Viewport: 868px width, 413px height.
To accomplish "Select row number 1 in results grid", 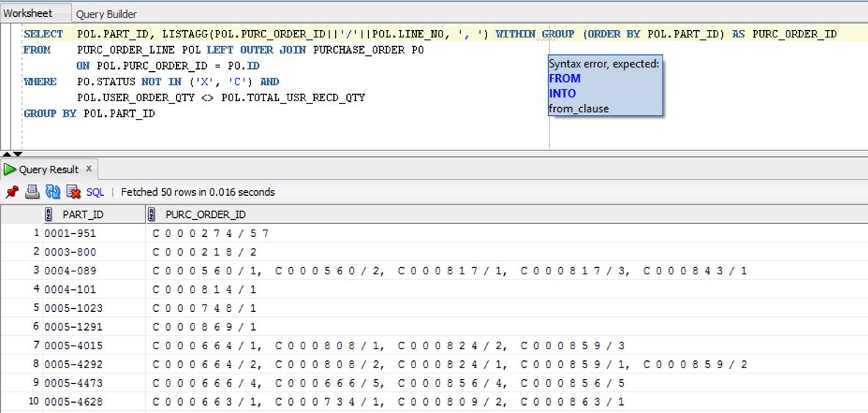I will tap(21, 233).
